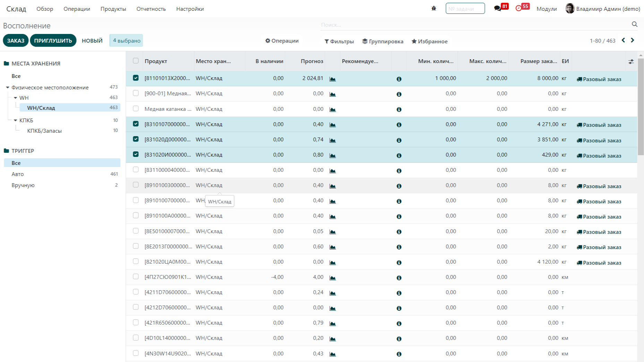644x362 pixels.
Task: Check the Медная катанка row checkbox
Action: tap(136, 108)
